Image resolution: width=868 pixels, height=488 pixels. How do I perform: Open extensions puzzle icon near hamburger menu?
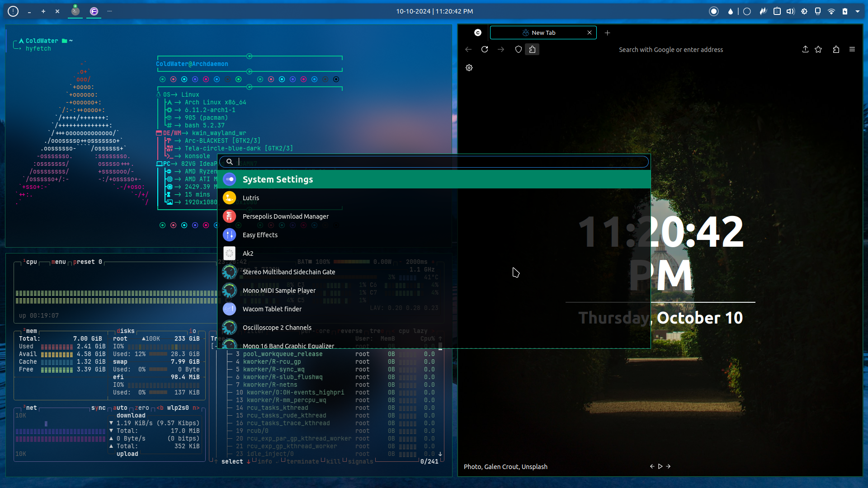click(836, 50)
